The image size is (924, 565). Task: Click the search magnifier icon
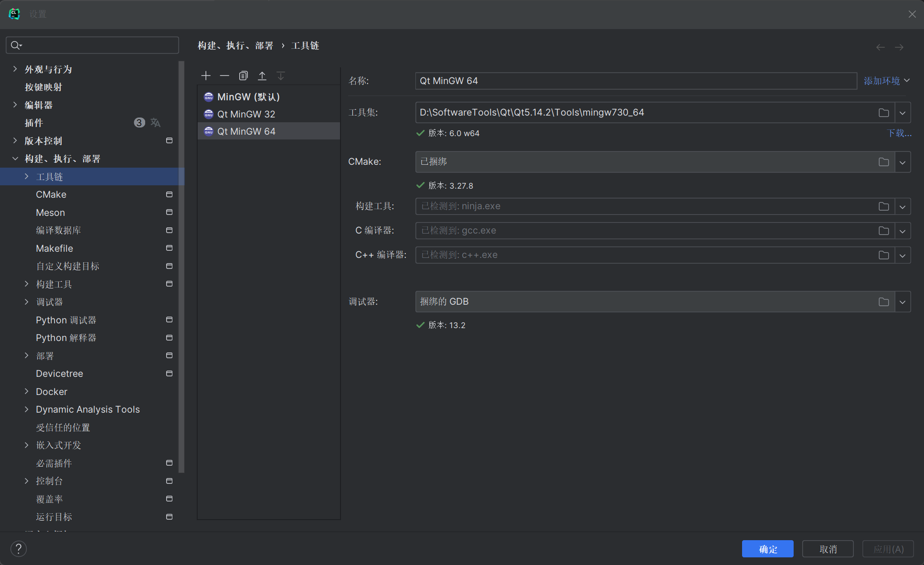pos(16,45)
